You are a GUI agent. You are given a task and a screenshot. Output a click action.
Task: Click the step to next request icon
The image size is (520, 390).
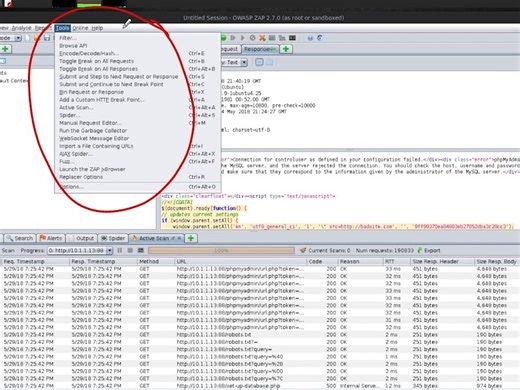233,38
